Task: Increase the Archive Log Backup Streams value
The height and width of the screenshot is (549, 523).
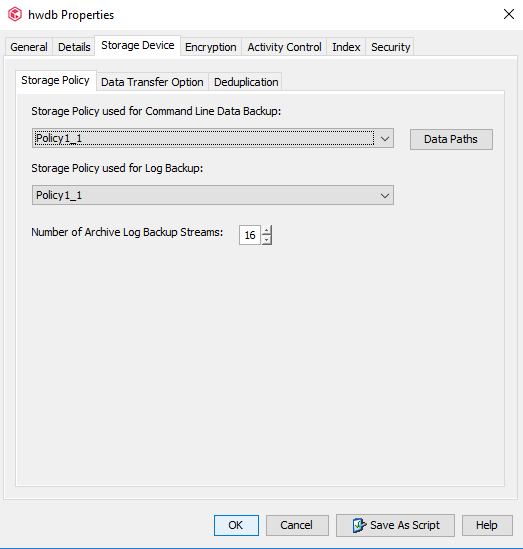Action: pyautogui.click(x=267, y=231)
